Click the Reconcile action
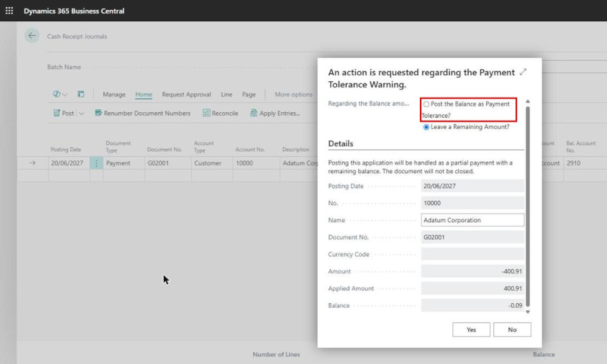The width and height of the screenshot is (607, 364). coord(220,113)
